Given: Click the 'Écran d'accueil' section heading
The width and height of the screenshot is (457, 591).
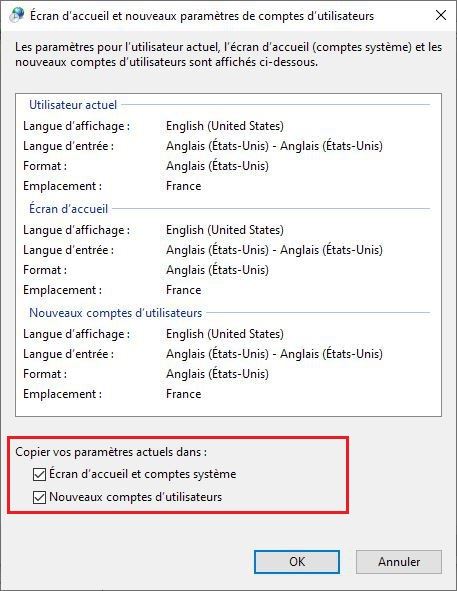Looking at the screenshot, I should [68, 209].
